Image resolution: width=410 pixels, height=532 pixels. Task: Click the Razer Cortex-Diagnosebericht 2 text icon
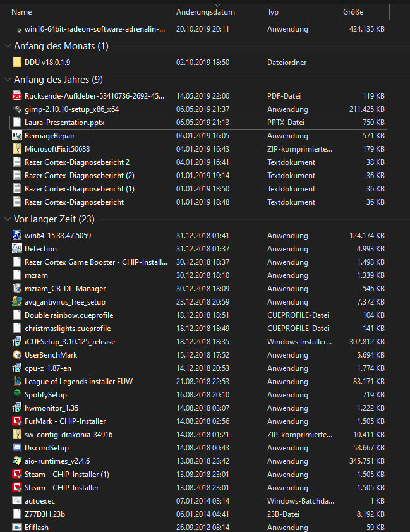pos(17,162)
